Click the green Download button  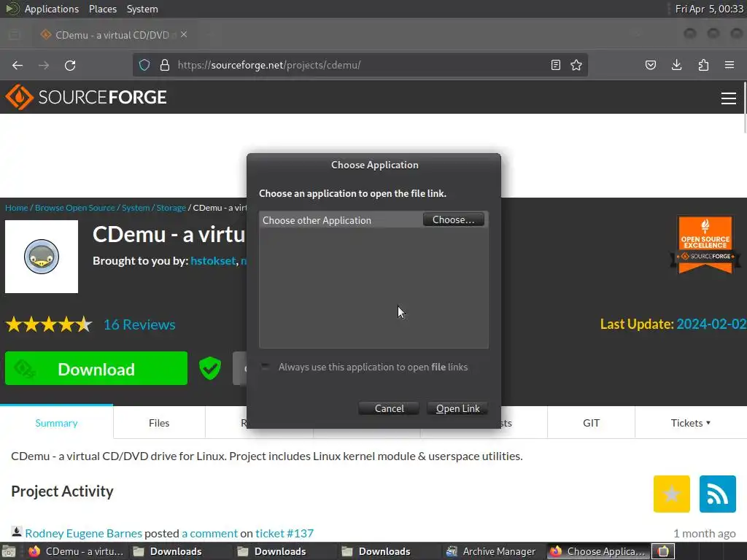96,368
